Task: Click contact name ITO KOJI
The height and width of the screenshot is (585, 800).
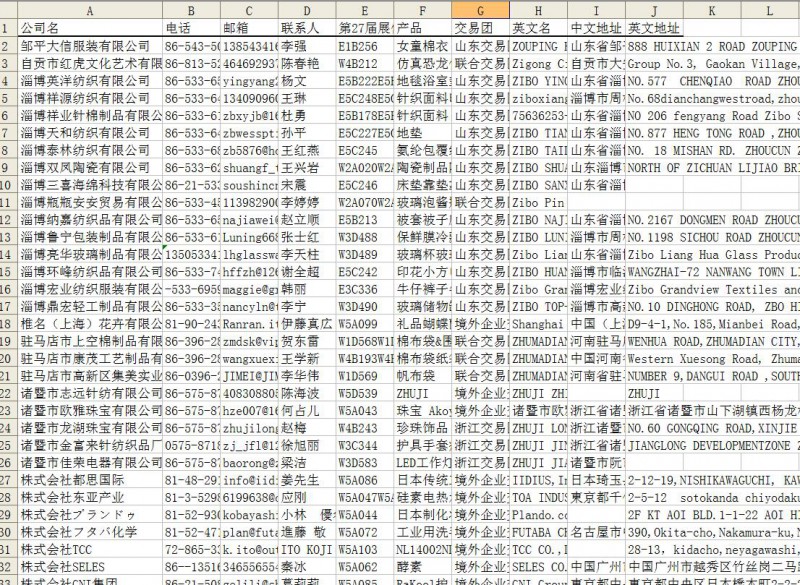Action: (x=307, y=549)
